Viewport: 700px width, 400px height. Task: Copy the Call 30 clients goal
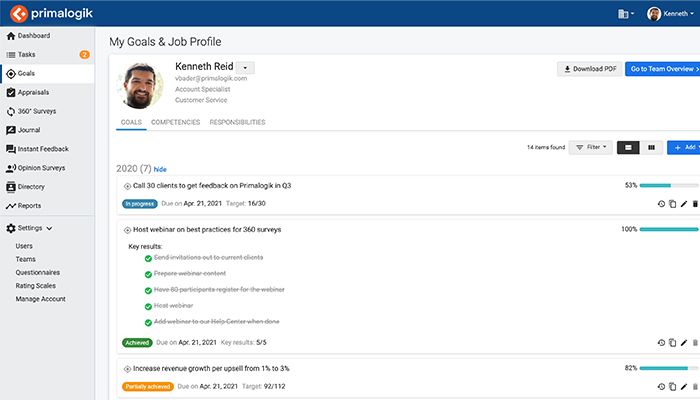[x=672, y=204]
